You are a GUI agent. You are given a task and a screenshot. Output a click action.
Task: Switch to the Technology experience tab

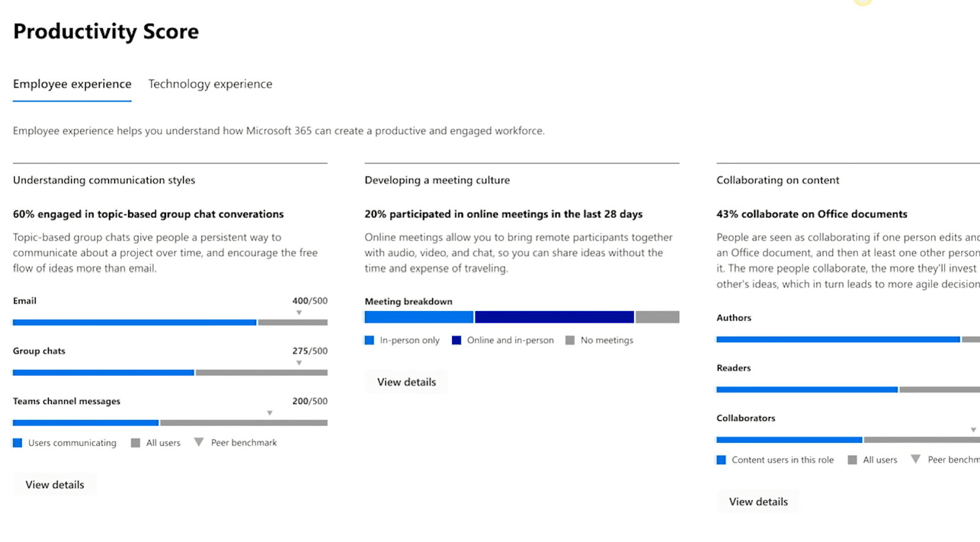pos(210,84)
